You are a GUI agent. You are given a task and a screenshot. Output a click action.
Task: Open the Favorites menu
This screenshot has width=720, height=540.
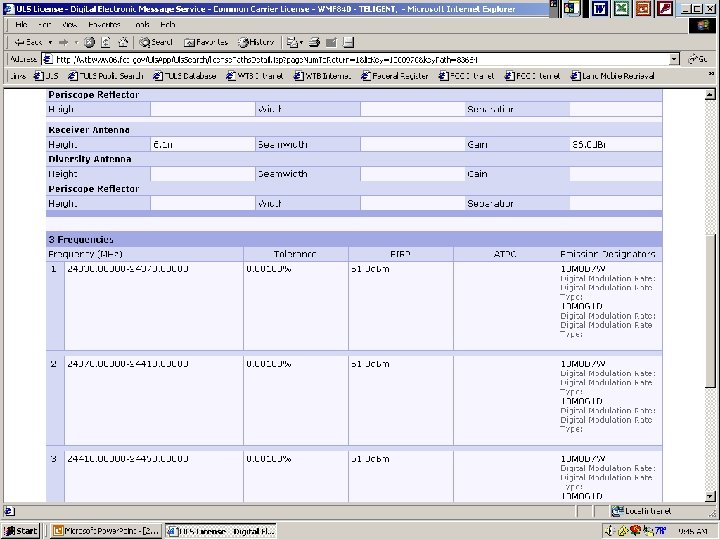(x=104, y=25)
